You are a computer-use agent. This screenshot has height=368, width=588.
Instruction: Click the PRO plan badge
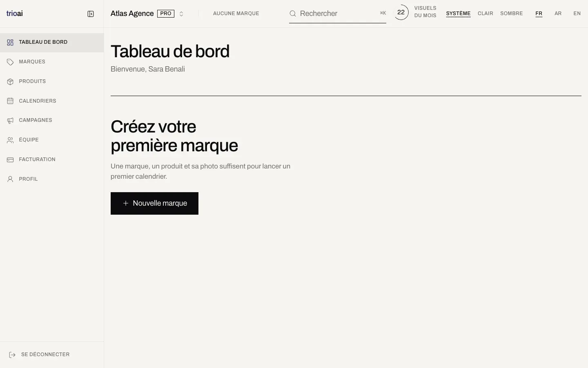tap(166, 13)
